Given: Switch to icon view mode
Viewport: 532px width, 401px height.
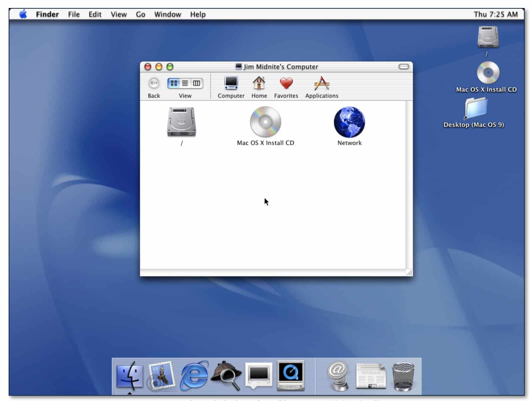Looking at the screenshot, I should (174, 83).
